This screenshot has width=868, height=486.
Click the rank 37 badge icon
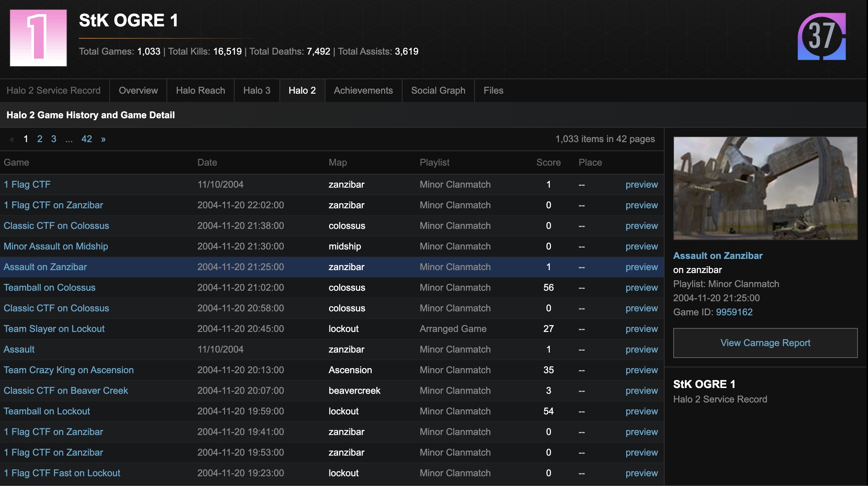[x=822, y=37]
